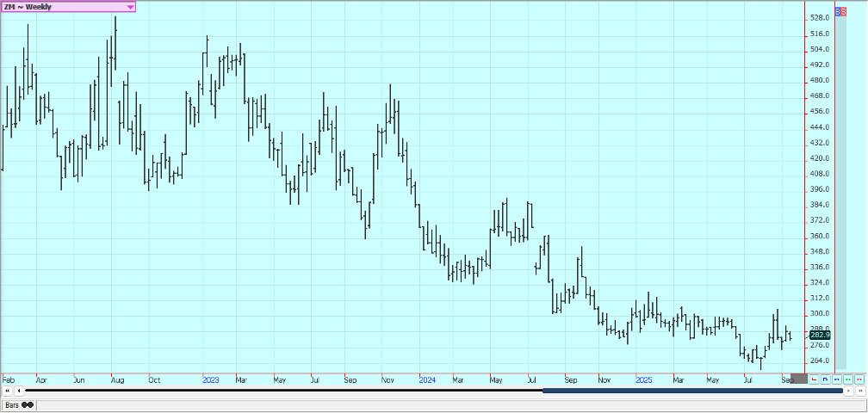Click the Oct label on the time axis

[x=154, y=380]
